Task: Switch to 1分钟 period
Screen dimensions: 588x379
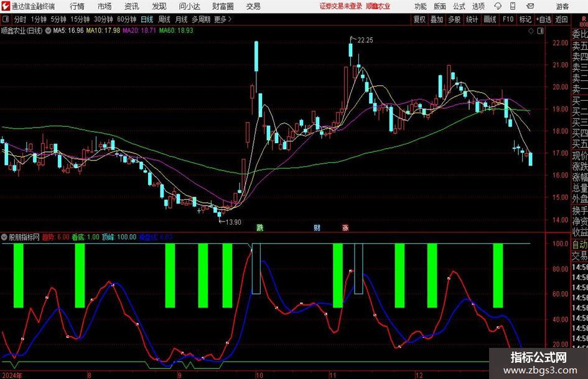Action: tap(38, 19)
